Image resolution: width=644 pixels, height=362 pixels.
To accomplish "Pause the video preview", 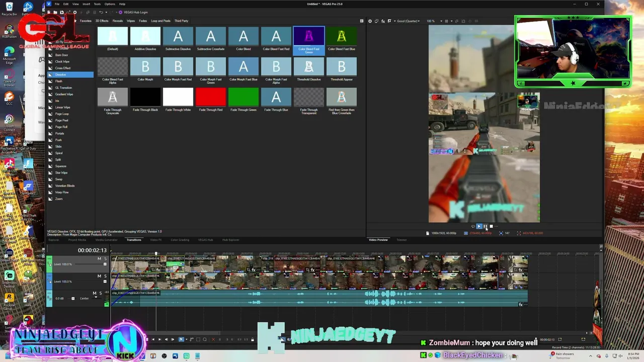I will (485, 226).
